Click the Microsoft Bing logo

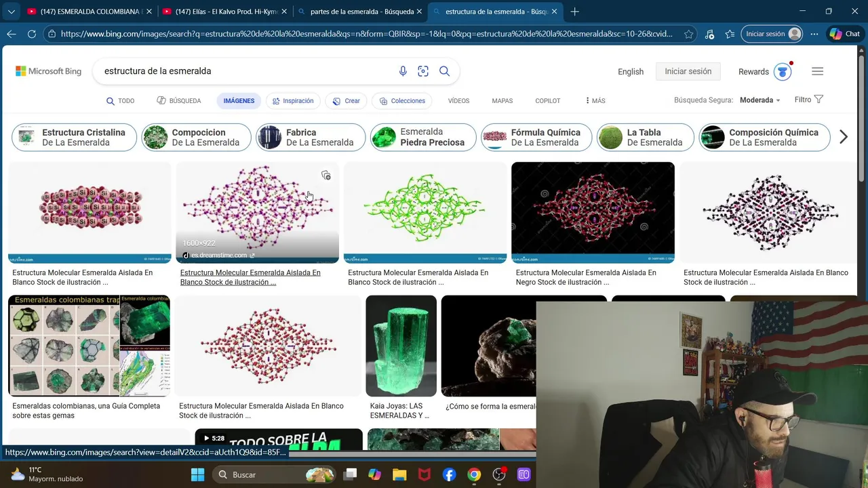point(48,71)
